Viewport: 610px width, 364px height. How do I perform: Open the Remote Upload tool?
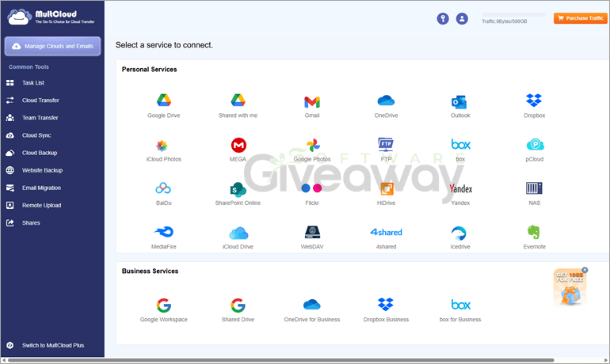coord(42,205)
